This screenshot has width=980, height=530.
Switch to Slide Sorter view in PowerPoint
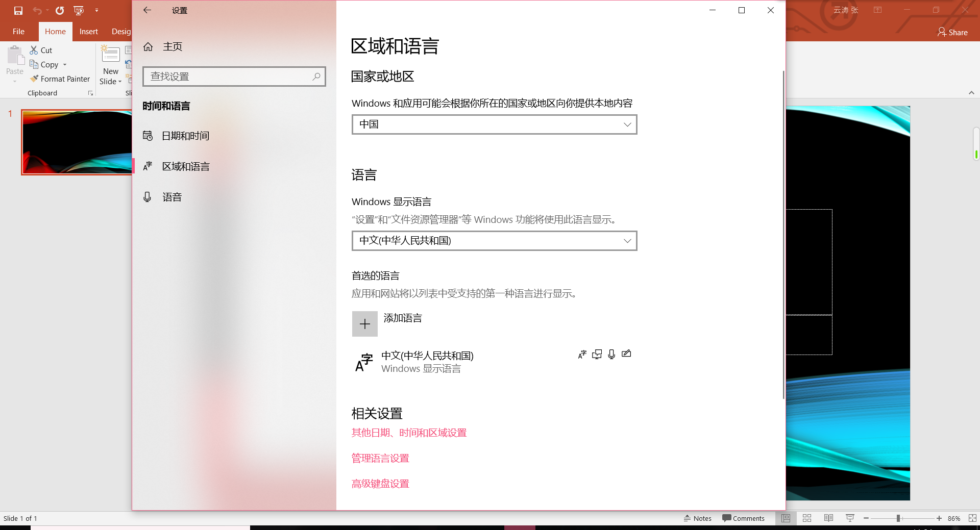point(807,518)
